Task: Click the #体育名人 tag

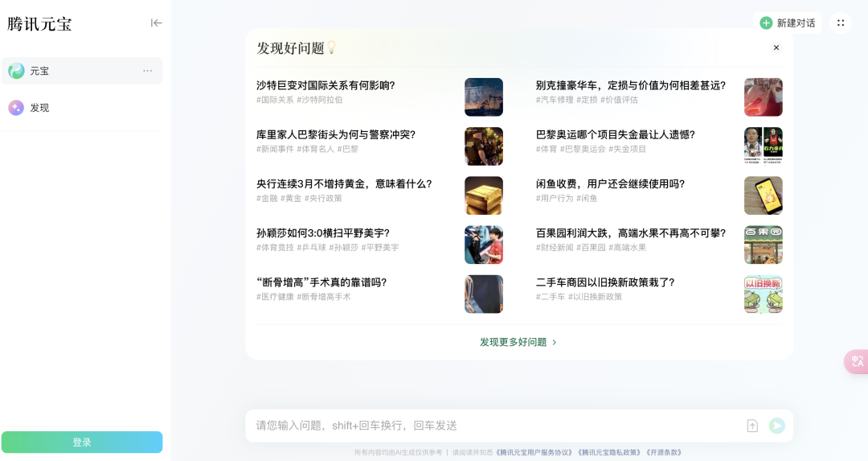Action: (316, 149)
